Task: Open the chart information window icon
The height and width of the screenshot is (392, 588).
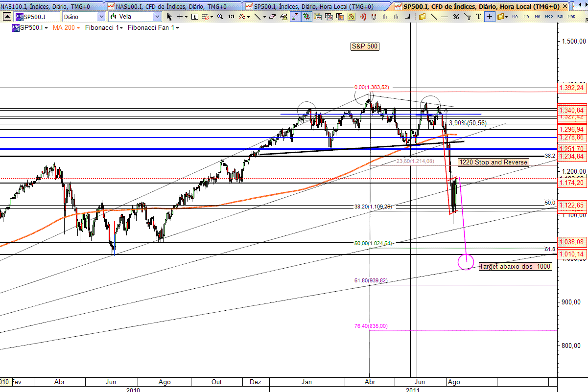Action: 194,16
